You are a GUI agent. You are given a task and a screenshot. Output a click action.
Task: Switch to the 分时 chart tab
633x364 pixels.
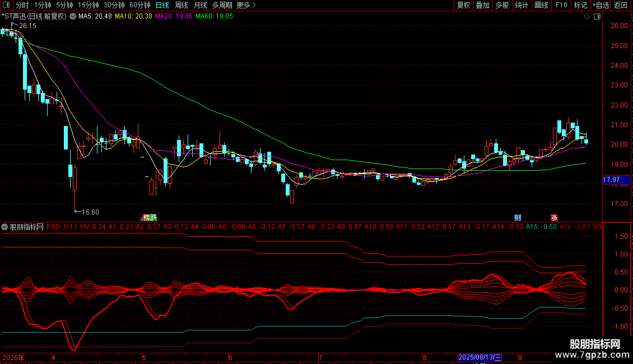[x=22, y=5]
